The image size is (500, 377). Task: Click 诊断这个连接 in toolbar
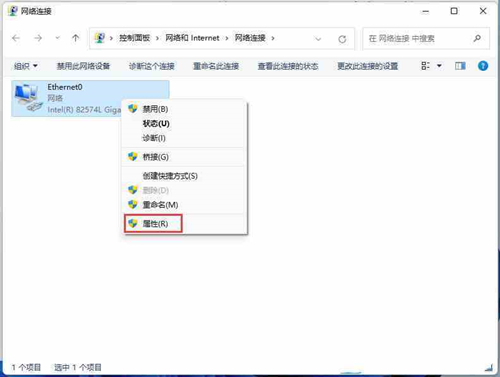tap(152, 66)
